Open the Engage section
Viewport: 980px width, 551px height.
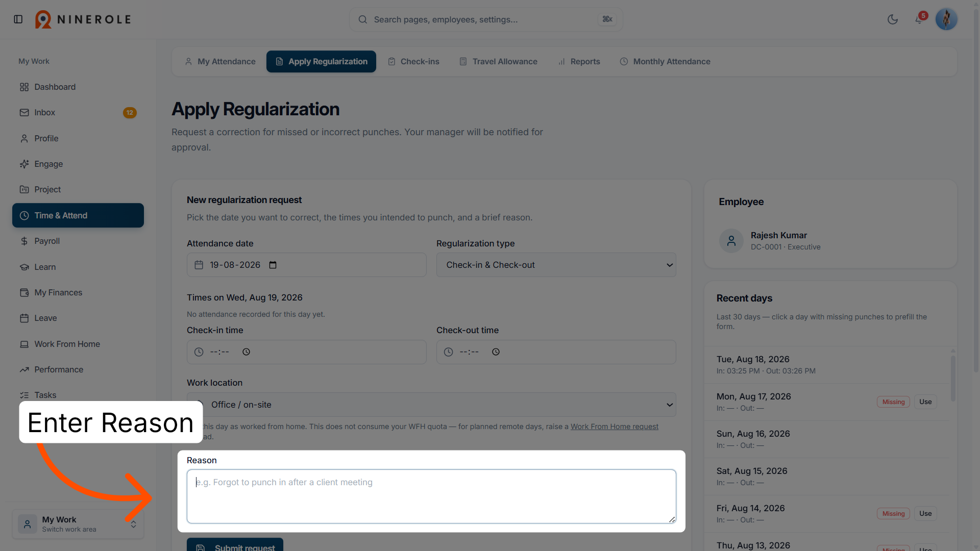coord(78,164)
